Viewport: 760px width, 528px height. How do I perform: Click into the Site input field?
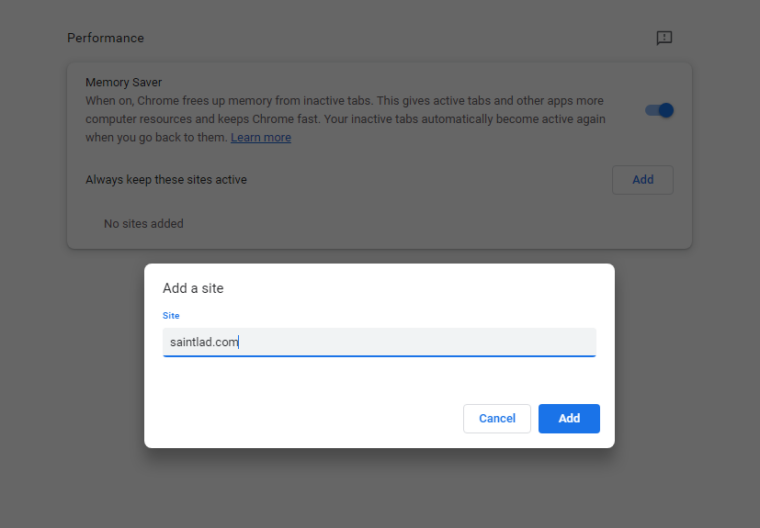click(380, 342)
